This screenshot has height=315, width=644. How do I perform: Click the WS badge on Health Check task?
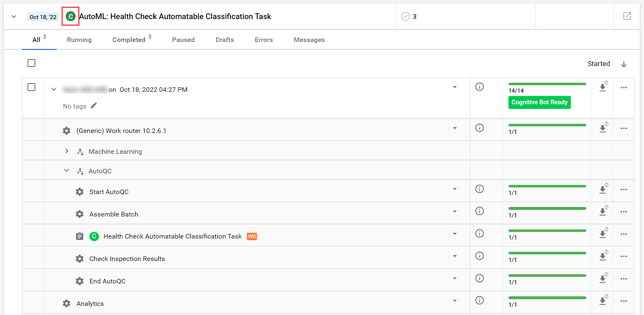pos(252,236)
